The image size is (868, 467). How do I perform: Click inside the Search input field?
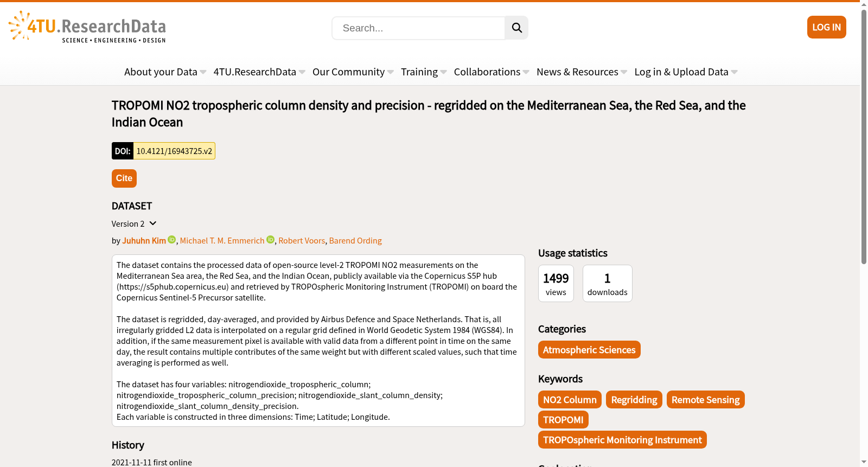(418, 28)
